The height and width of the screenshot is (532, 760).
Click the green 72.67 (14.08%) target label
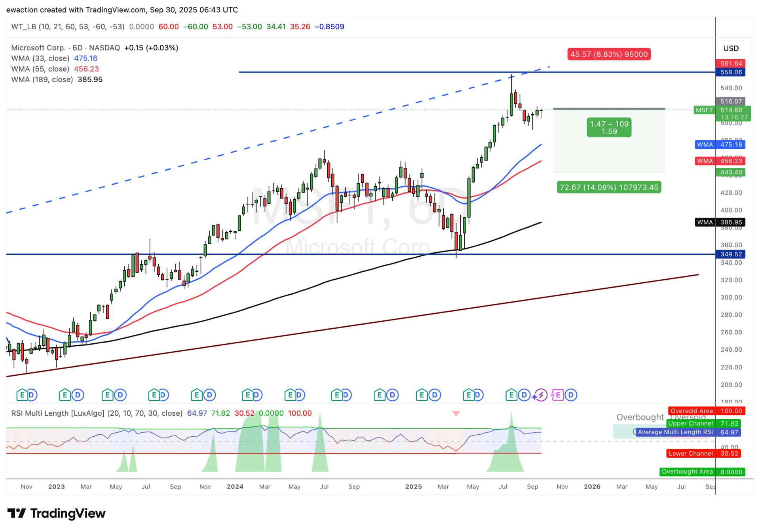[609, 187]
